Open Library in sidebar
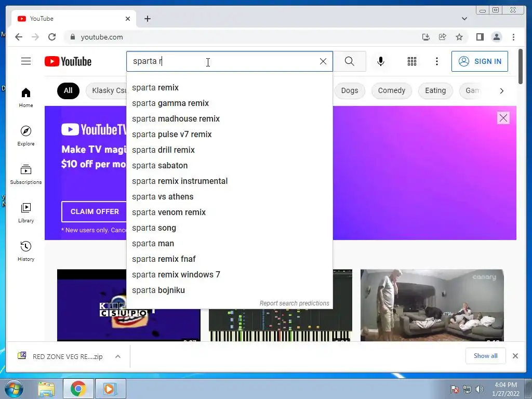This screenshot has height=399, width=532. click(26, 212)
